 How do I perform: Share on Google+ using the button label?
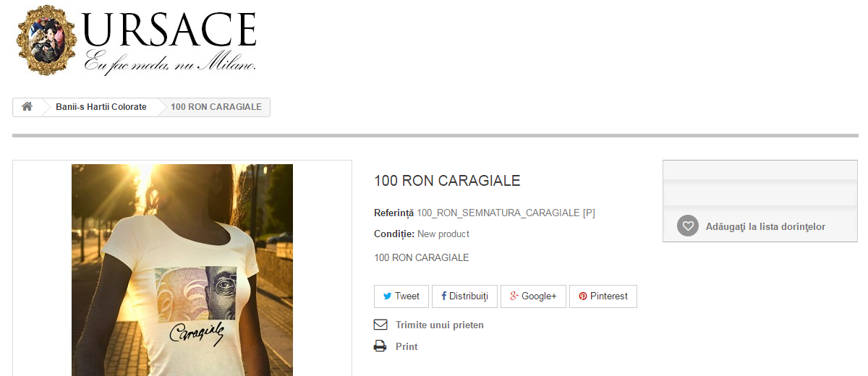[539, 296]
